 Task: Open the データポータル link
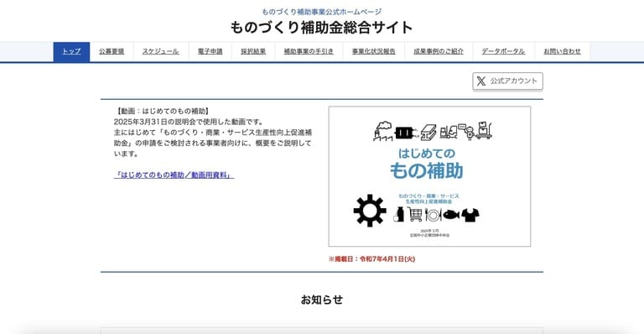point(503,52)
